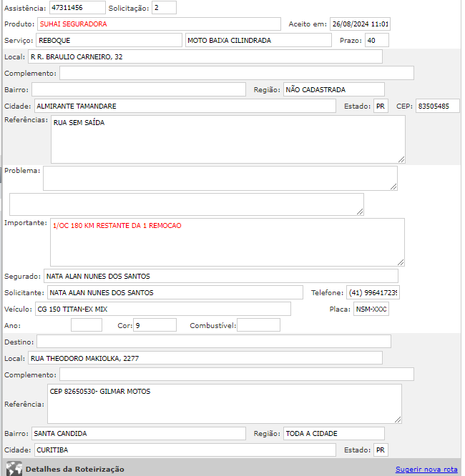Screen dimensions: 465x476
Task: Click the Detalhes da Roteirização route icon
Action: (14, 469)
